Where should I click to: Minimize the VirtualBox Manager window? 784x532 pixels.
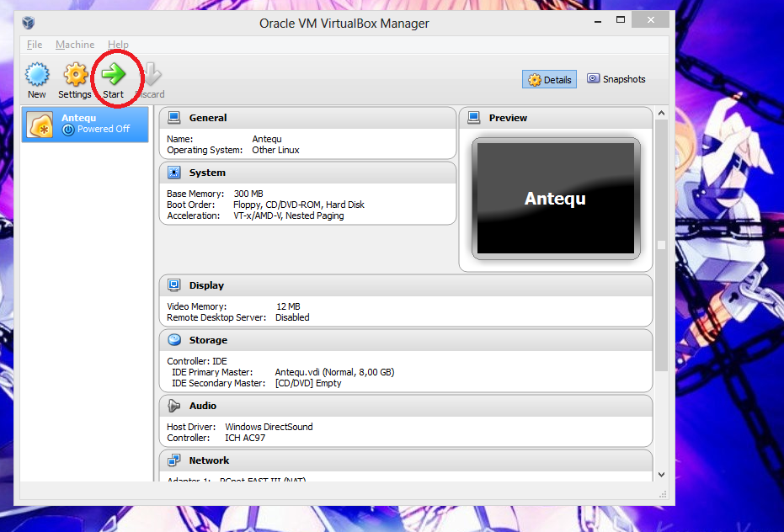(598, 21)
